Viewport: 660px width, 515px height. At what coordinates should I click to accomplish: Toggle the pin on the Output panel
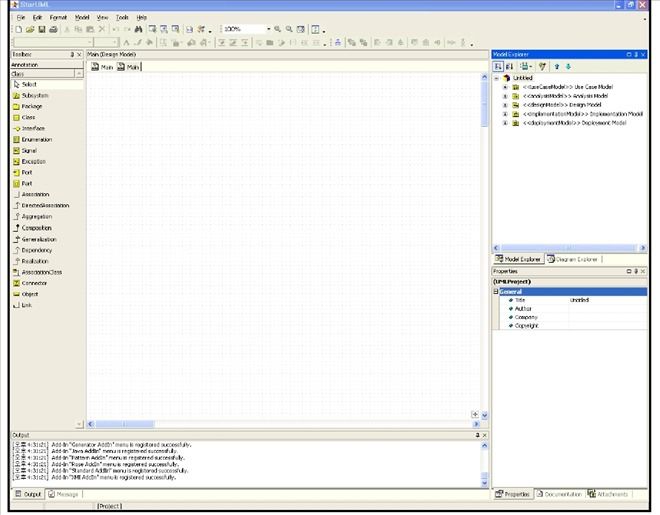point(477,435)
